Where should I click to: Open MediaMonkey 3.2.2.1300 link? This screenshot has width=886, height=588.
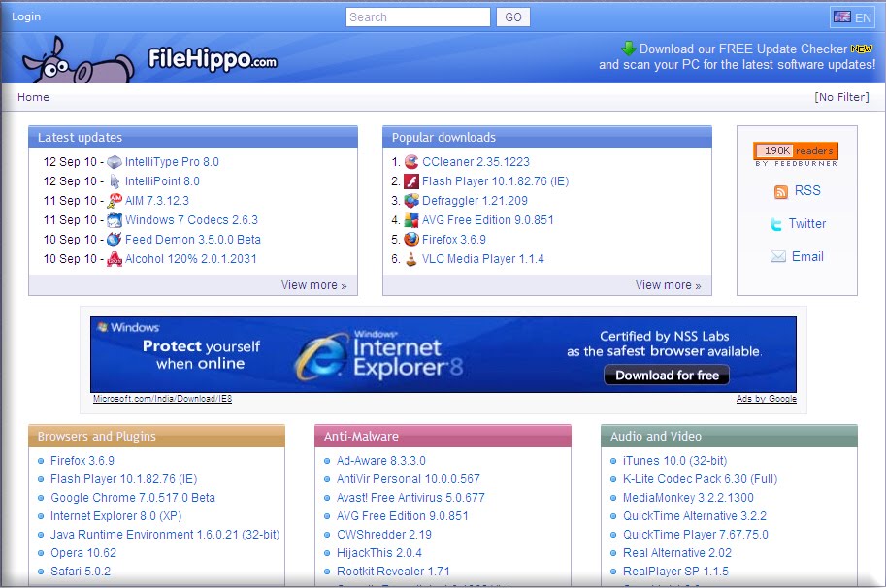pos(688,498)
